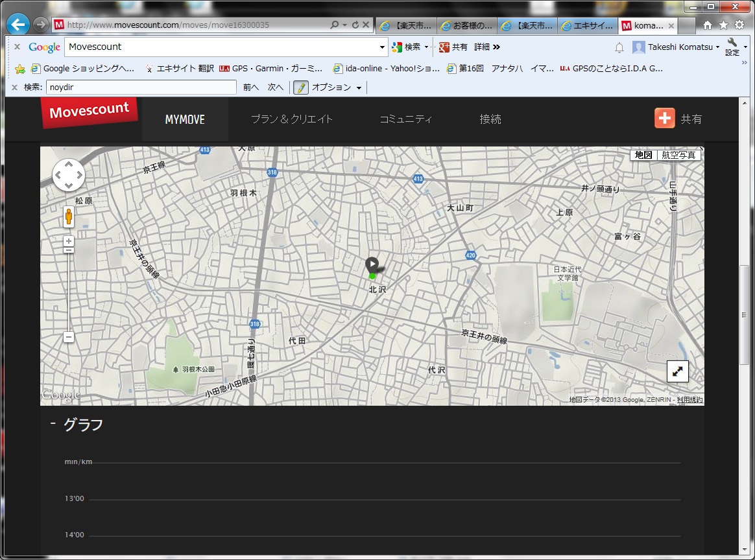Click the page vertical scrollbar

tap(745, 314)
